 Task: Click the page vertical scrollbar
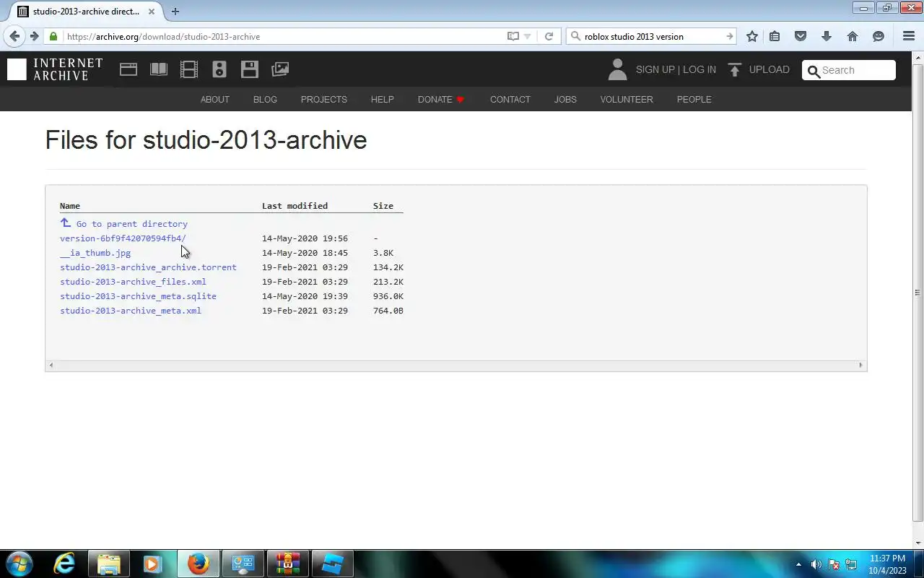[x=918, y=293]
